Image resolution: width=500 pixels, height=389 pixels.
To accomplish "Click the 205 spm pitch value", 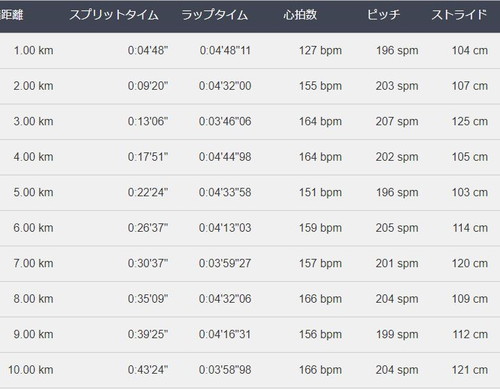I will pos(397,228).
